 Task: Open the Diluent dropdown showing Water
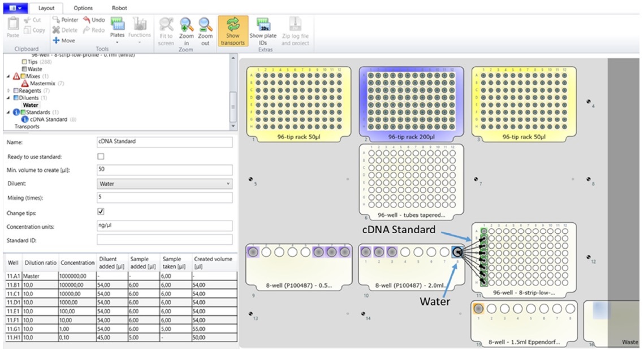165,184
